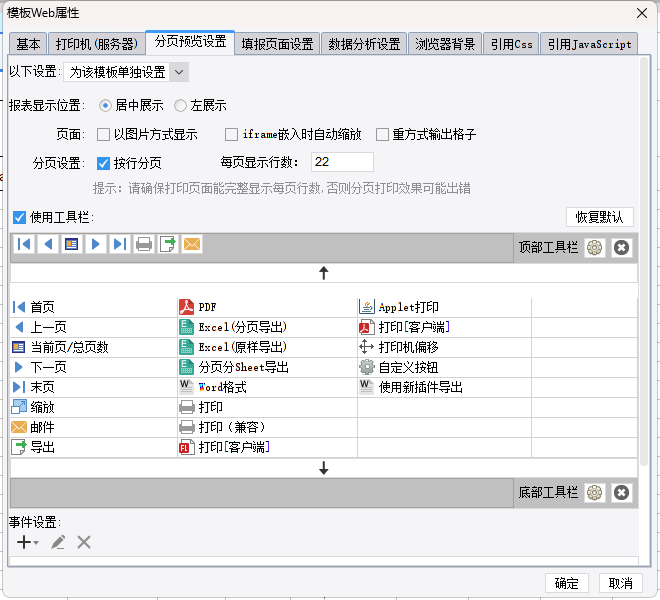
Task: Open the 顶部工具栏 settings gear
Action: [594, 247]
